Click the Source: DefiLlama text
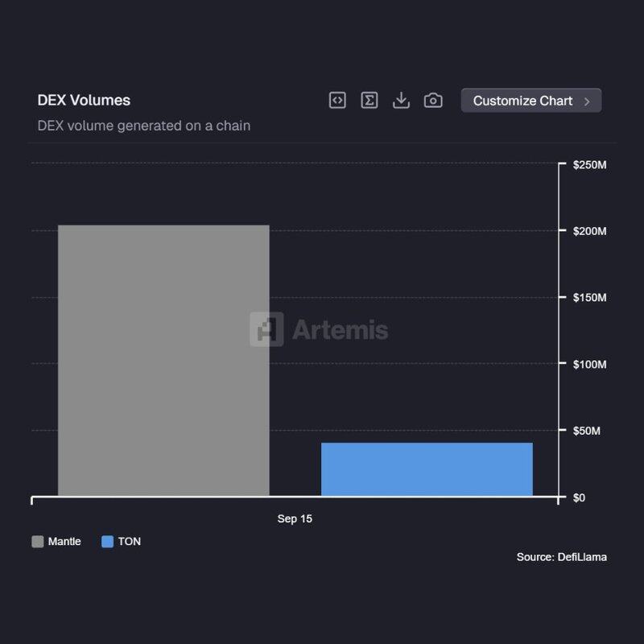 pos(561,557)
